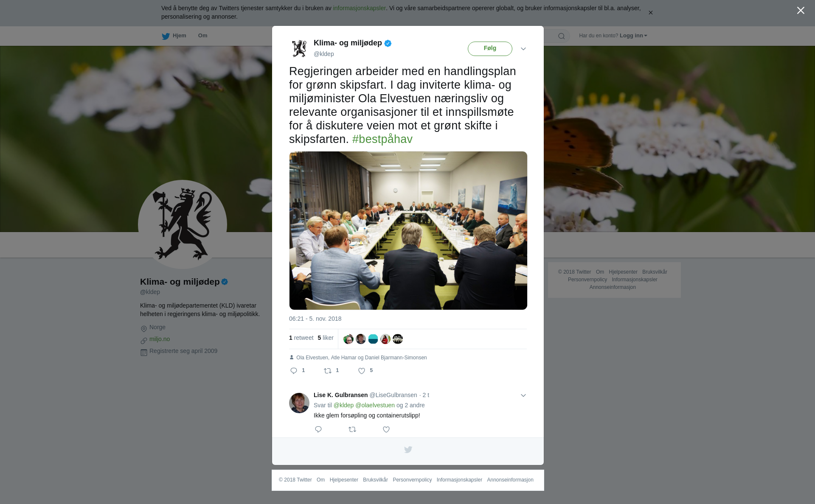Click the search magnifier icon

click(x=562, y=36)
